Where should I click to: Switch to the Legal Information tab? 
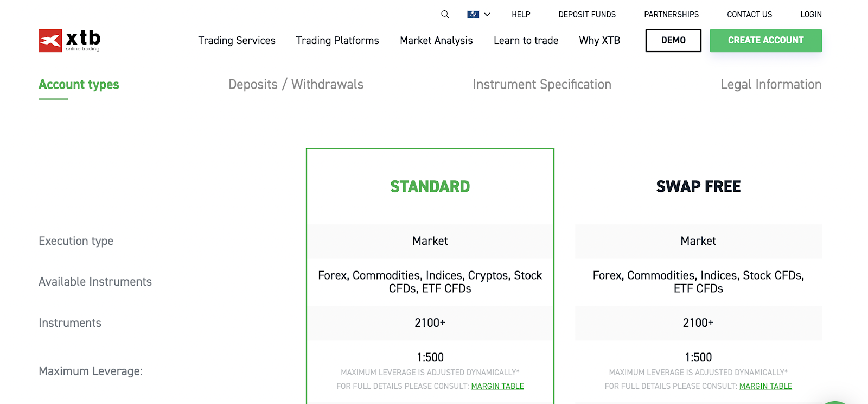tap(771, 85)
